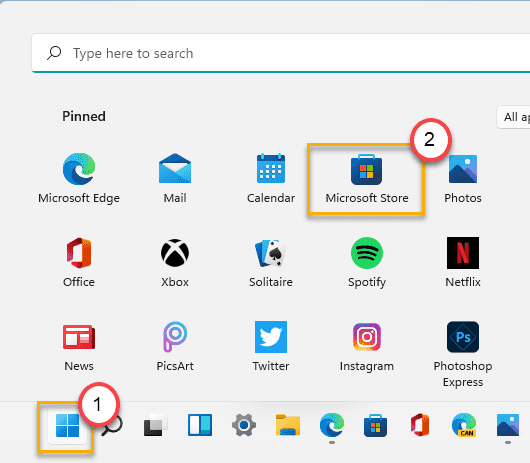This screenshot has height=463, width=530.
Task: Open Microsoft Edge from the taskbar
Action: (332, 425)
